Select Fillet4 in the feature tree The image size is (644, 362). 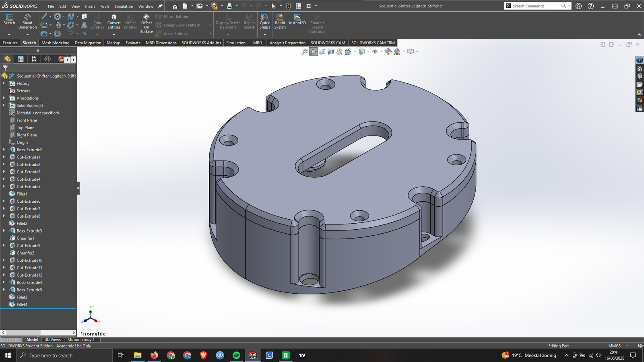(x=22, y=304)
